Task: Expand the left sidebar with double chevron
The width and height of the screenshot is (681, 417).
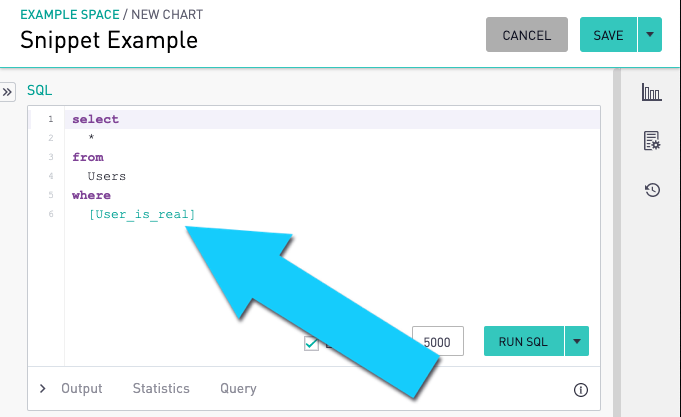Action: pyautogui.click(x=7, y=91)
